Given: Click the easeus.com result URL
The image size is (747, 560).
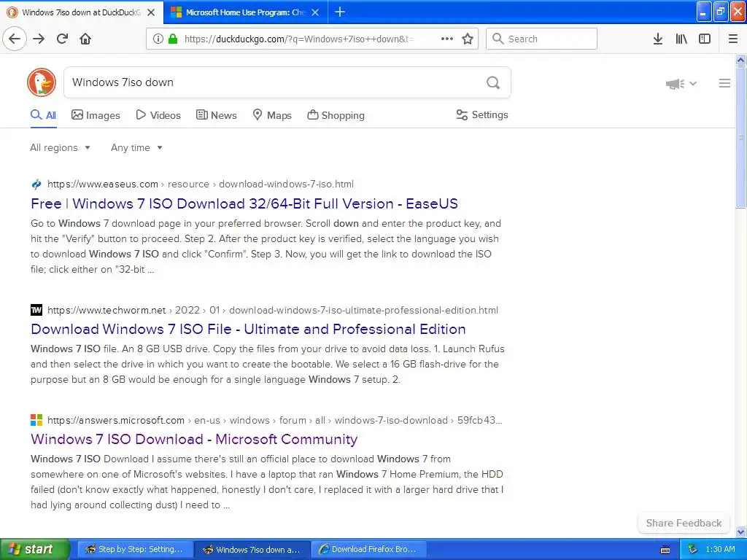Looking at the screenshot, I should click(x=200, y=184).
